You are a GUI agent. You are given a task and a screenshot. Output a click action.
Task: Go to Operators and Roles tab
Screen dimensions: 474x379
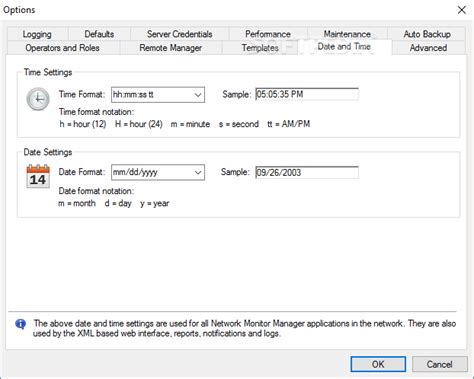tap(62, 48)
